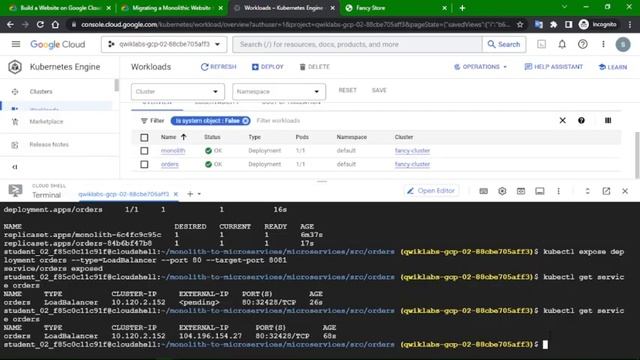Image resolution: width=640 pixels, height=360 pixels.
Task: Open the help question mark menu
Action: [x=582, y=44]
